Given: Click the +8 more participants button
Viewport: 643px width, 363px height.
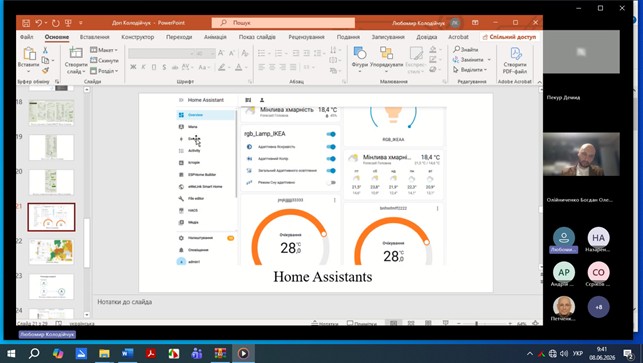Looking at the screenshot, I should [598, 307].
